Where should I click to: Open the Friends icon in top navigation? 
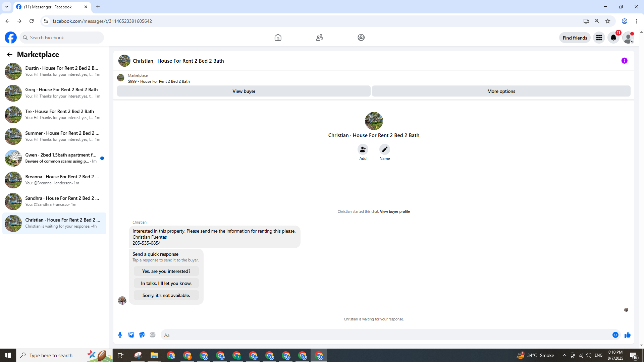[319, 38]
